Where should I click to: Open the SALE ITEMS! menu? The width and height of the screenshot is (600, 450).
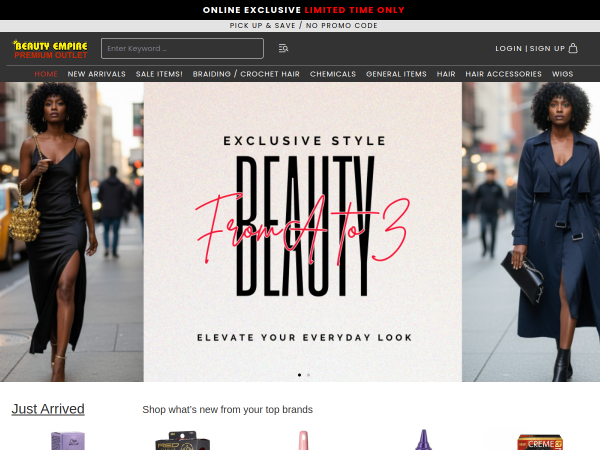coord(159,74)
